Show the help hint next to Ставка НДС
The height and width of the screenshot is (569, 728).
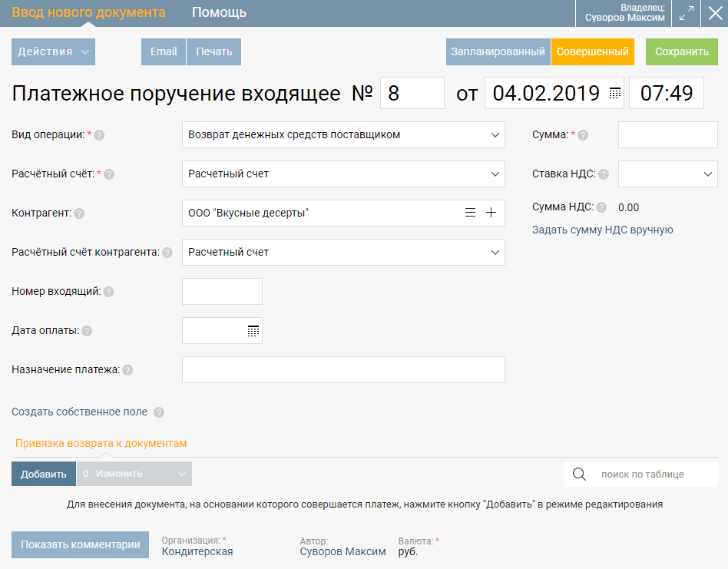(604, 174)
